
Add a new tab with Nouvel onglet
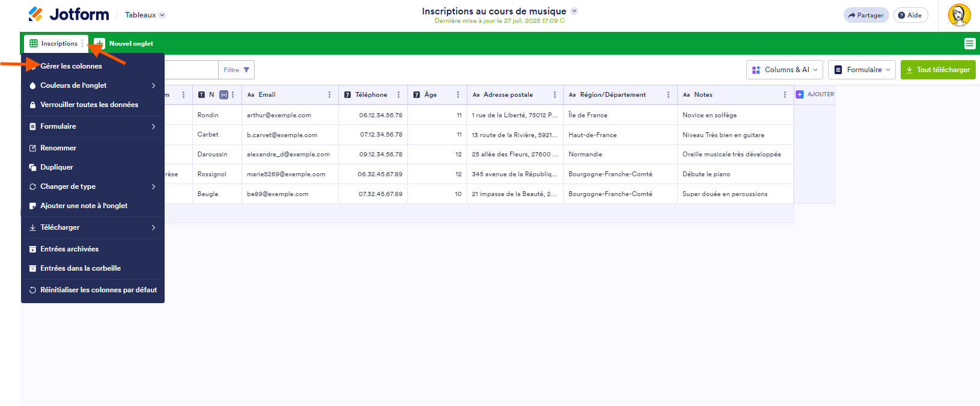(x=124, y=43)
